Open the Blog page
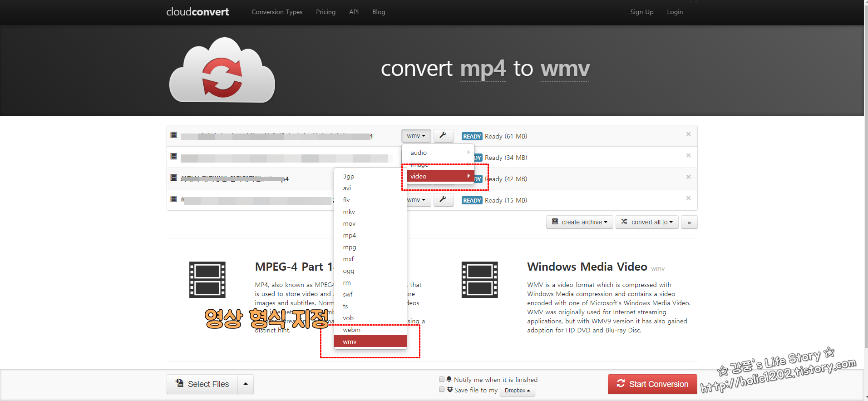This screenshot has height=401, width=868. (x=379, y=12)
